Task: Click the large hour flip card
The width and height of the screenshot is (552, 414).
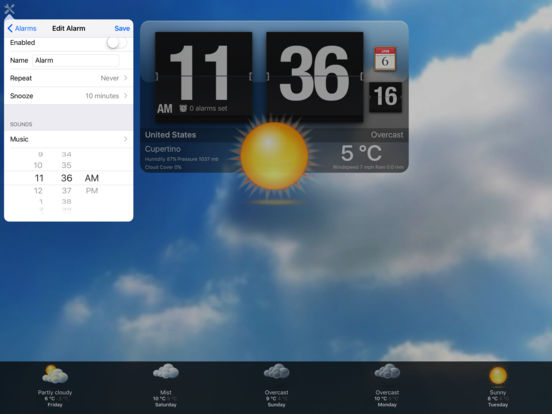Action: click(203, 76)
